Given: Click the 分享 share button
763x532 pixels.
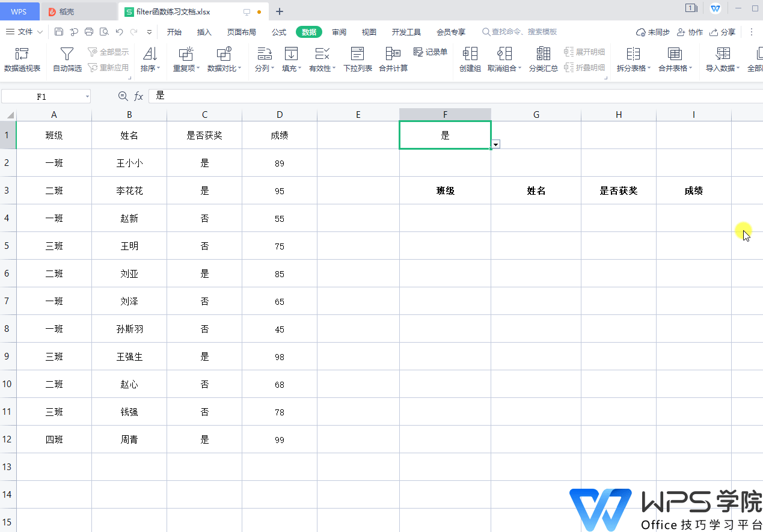Looking at the screenshot, I should click(x=722, y=32).
